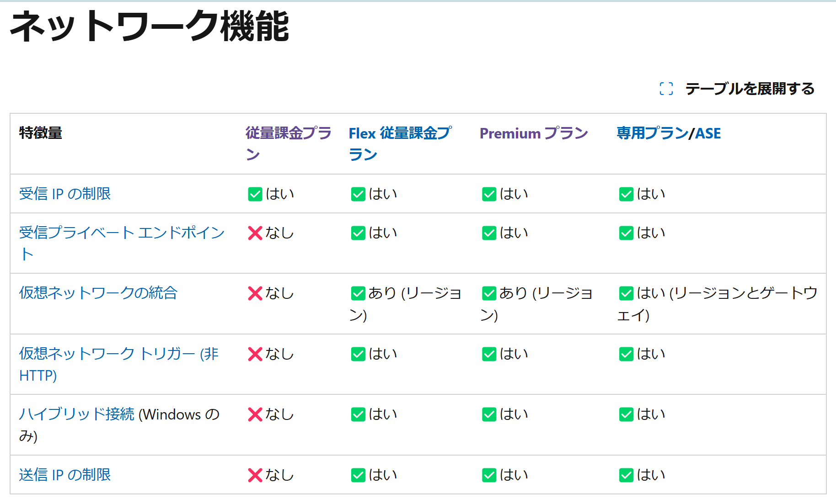Click テーブルを展開する button text

pos(750,89)
